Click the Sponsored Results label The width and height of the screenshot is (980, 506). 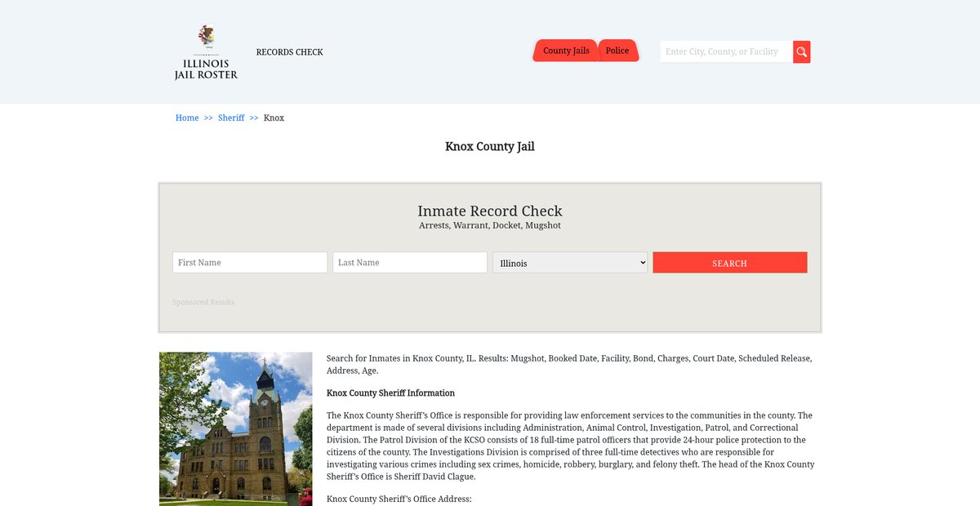coord(203,303)
